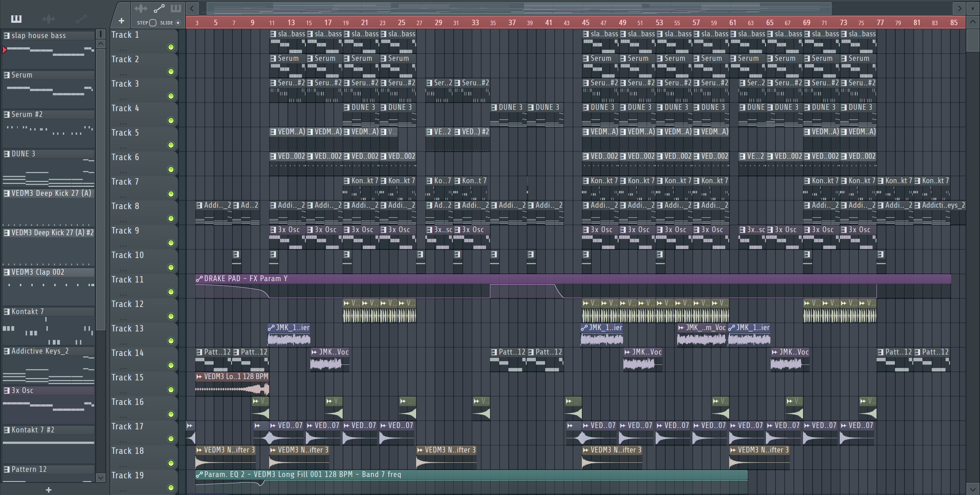Viewport: 980px width, 495px height.
Task: Add new item with picker bottom plus button
Action: (x=48, y=490)
